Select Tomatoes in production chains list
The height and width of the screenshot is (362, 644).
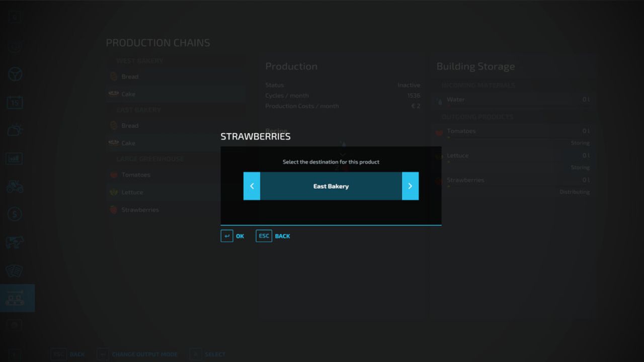176,174
